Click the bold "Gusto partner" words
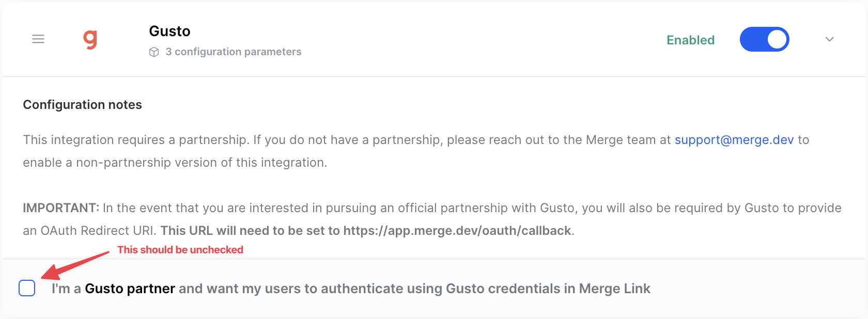 (130, 289)
